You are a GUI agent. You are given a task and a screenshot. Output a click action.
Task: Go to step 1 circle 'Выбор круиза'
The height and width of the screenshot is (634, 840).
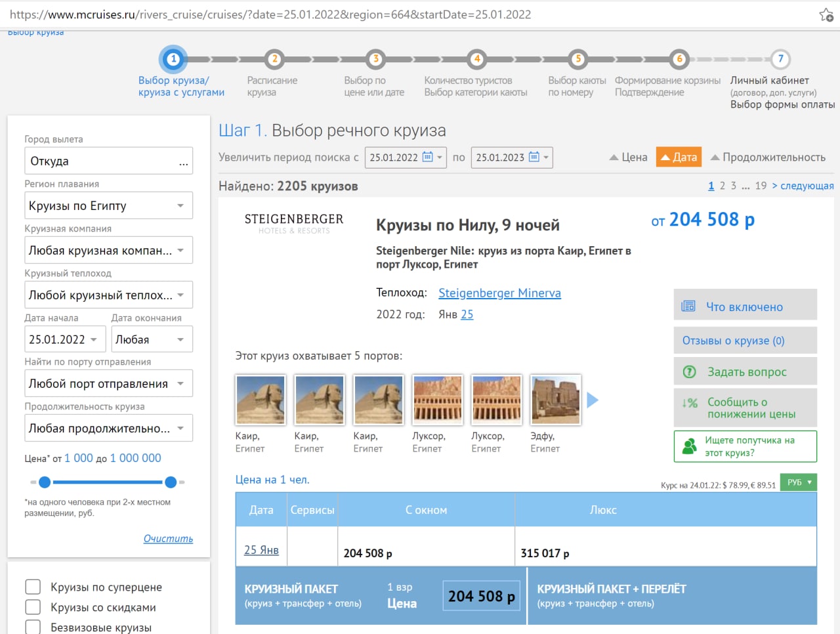point(173,59)
